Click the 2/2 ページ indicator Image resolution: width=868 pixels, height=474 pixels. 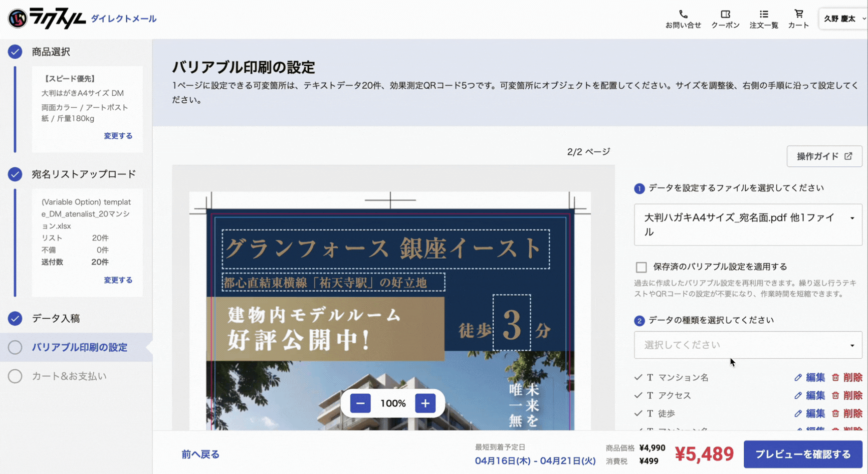pyautogui.click(x=588, y=151)
